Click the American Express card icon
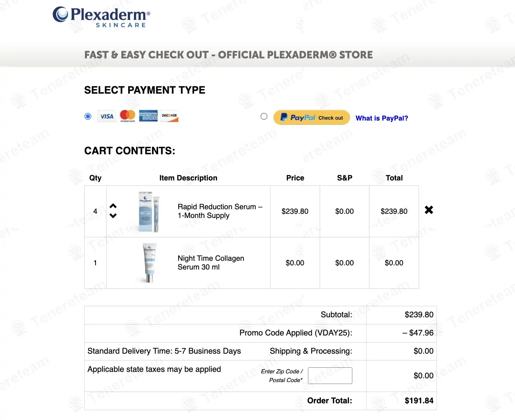This screenshot has width=515, height=420. pyautogui.click(x=148, y=116)
